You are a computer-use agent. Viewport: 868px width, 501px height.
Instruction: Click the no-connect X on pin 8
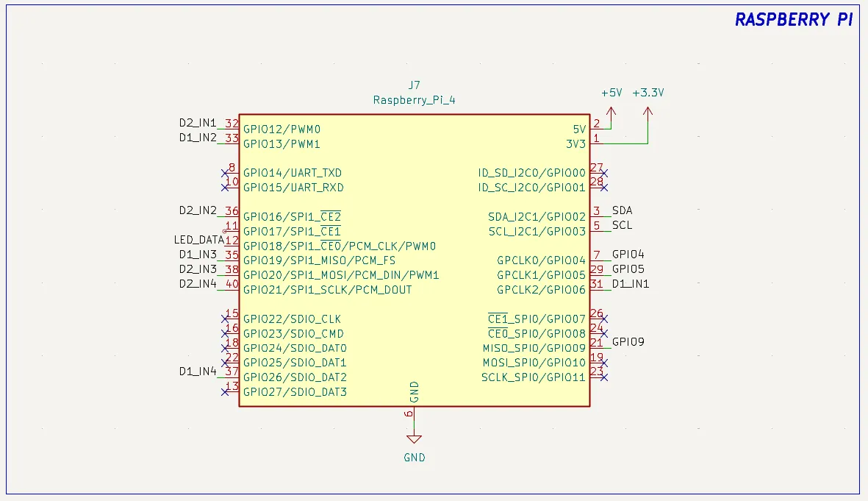pos(225,173)
